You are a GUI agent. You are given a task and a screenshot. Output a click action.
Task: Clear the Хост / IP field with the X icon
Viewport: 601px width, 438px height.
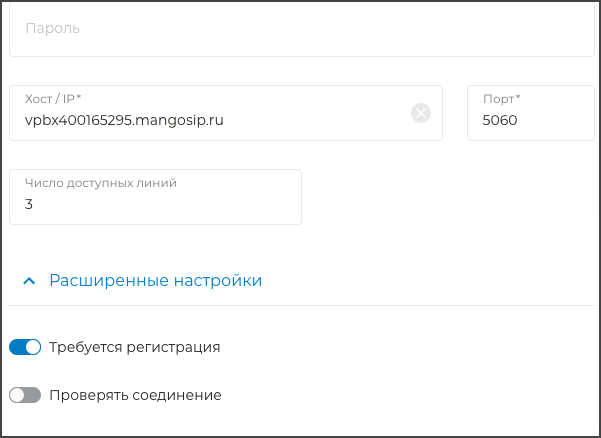(421, 113)
